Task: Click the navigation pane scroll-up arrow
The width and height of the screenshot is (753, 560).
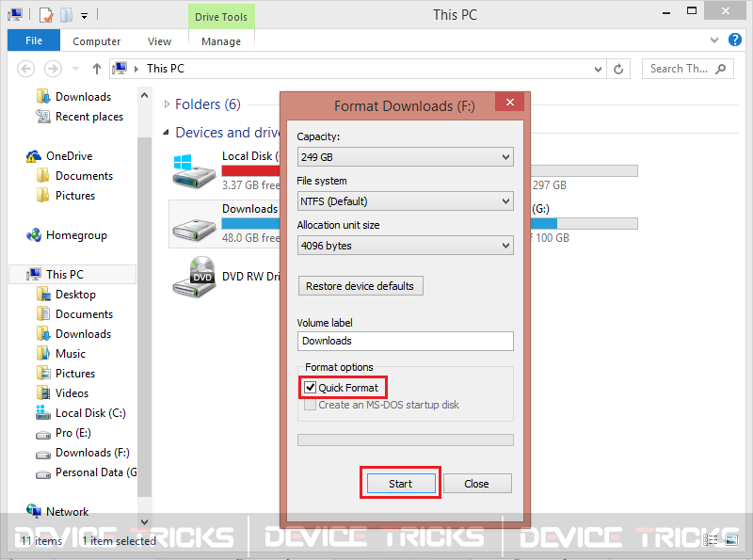Action: [144, 96]
